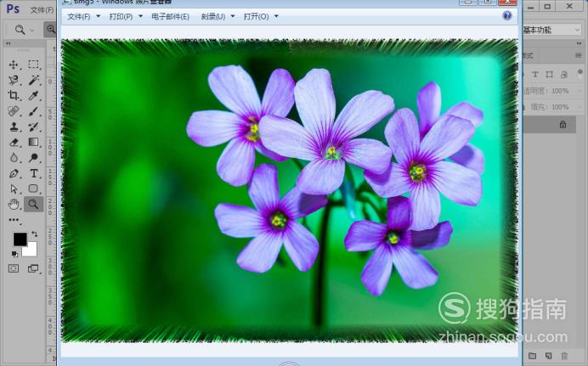
Task: Select the Path Selection tool
Action: click(14, 189)
